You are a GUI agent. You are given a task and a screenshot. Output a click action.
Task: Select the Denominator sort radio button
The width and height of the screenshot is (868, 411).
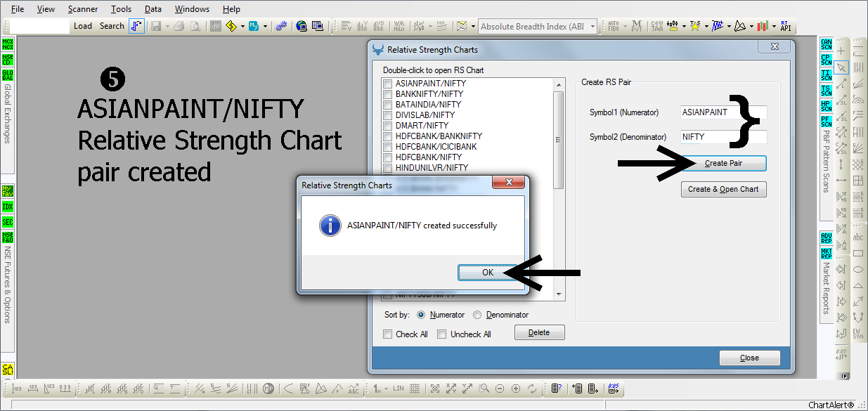pyautogui.click(x=478, y=315)
